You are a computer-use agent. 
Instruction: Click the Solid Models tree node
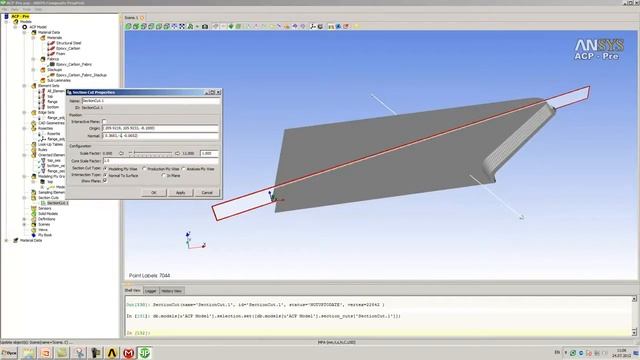[x=48, y=213]
